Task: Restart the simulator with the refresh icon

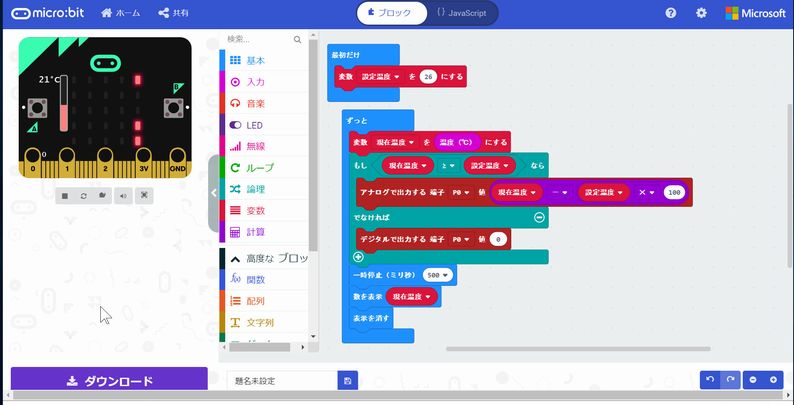Action: pos(84,196)
